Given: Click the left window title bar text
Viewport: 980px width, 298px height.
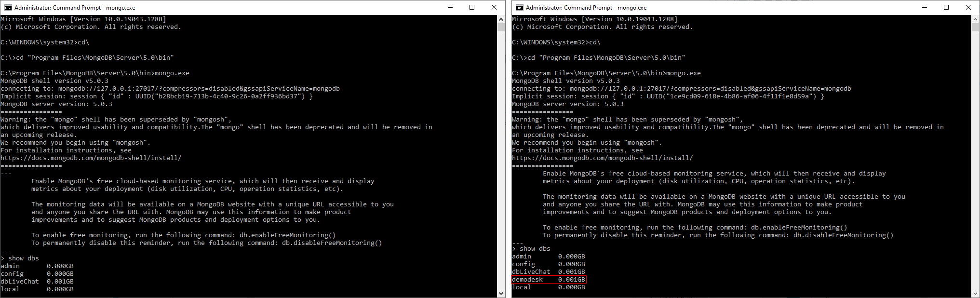Looking at the screenshot, I should [x=75, y=8].
